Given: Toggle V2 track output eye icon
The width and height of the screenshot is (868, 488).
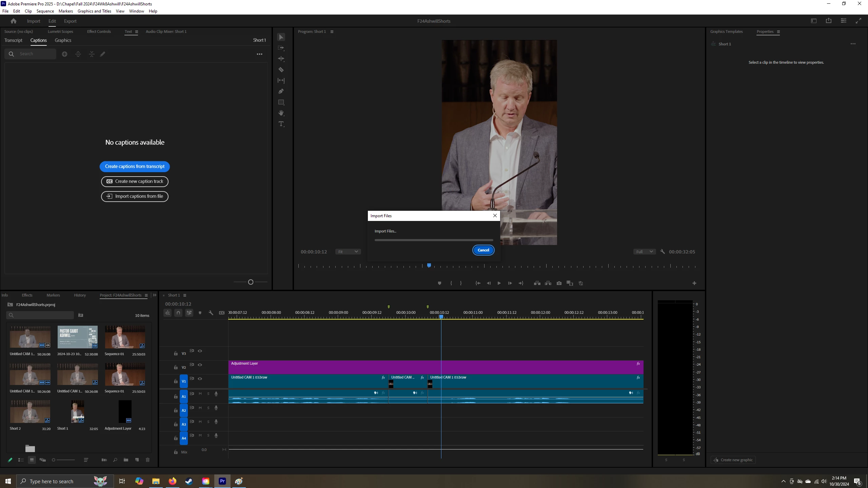Looking at the screenshot, I should (x=200, y=365).
